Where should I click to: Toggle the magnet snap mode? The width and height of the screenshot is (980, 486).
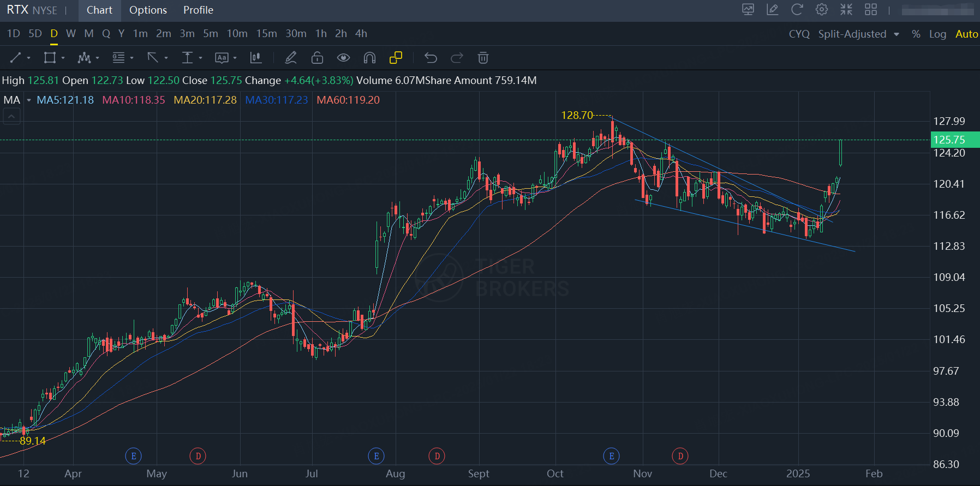tap(369, 58)
